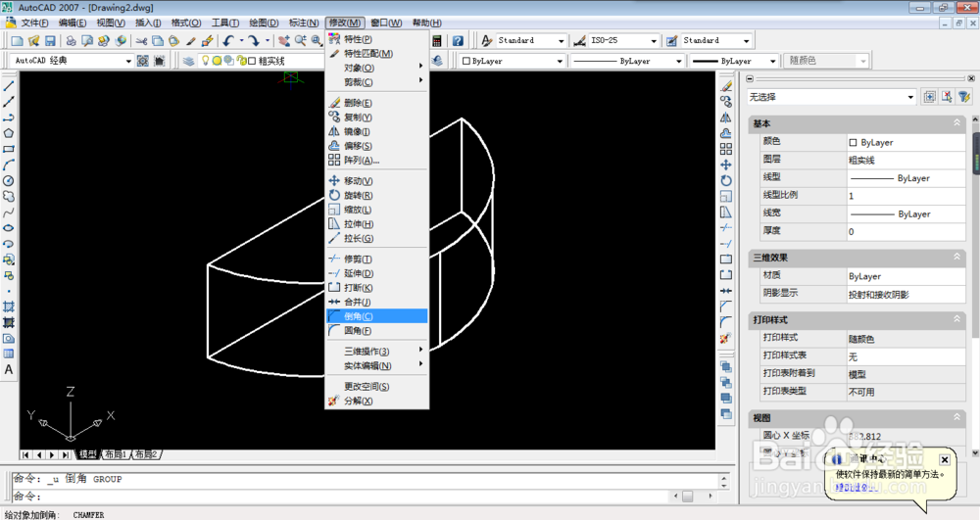Switch to the 布局2 layout tab
This screenshot has width=980, height=520.
click(146, 454)
